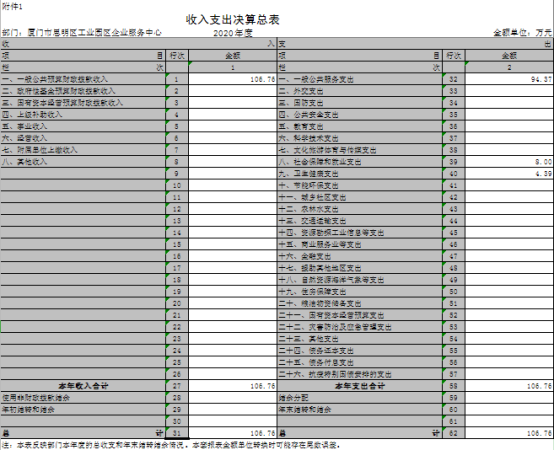Click the 年末结转和结余 cell
The image size is (554, 451).
360,410
